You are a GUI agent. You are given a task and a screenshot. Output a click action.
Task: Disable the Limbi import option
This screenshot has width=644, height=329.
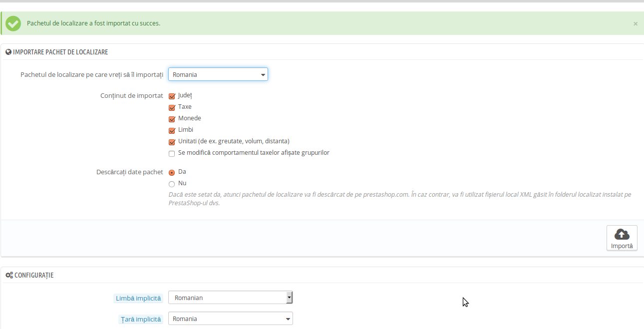click(172, 130)
